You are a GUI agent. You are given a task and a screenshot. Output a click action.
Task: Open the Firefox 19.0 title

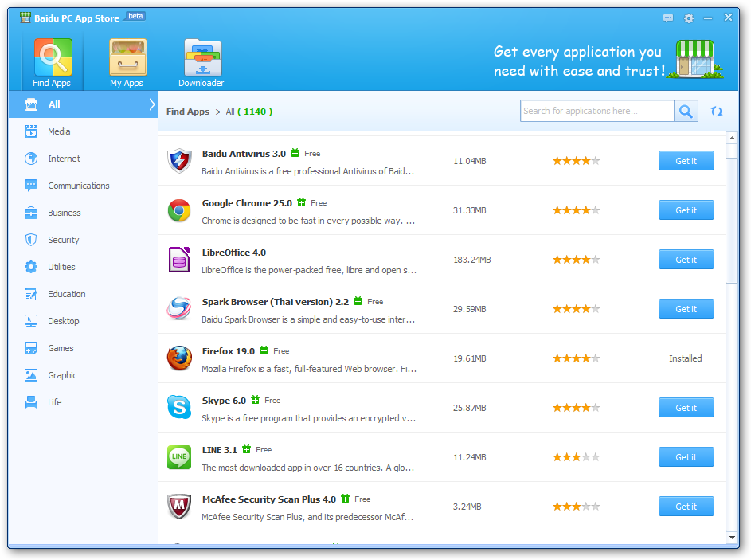(x=228, y=351)
